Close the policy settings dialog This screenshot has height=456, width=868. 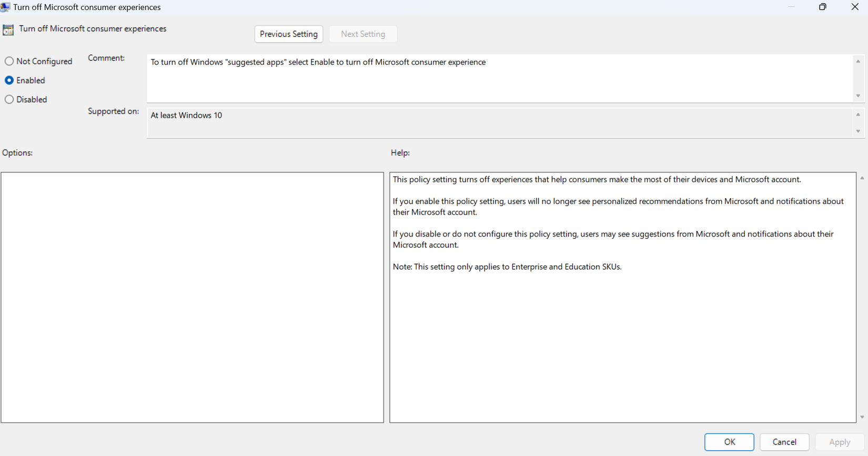click(x=855, y=7)
